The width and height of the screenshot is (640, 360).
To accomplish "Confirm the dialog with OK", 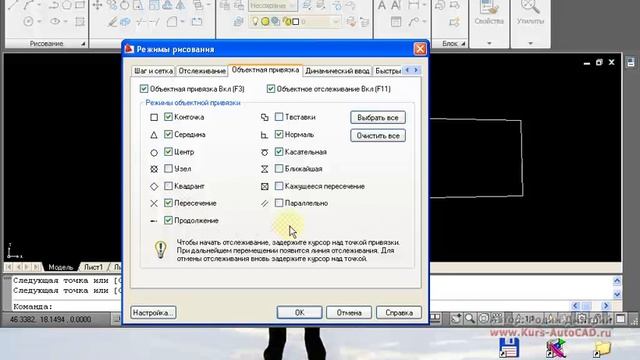I will tap(299, 313).
